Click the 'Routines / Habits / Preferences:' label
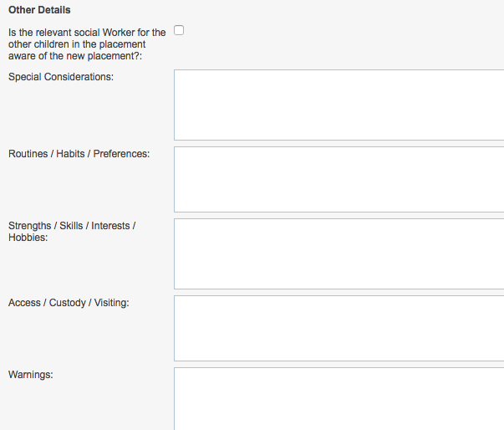The width and height of the screenshot is (504, 430). point(79,154)
